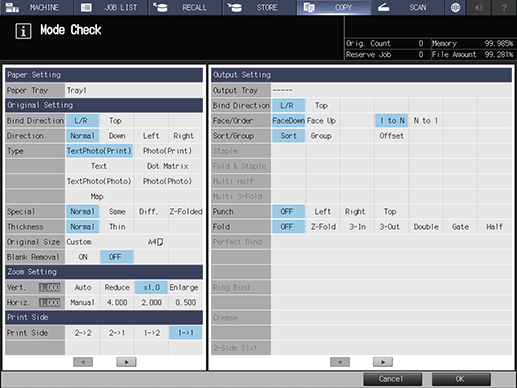Go to previous page in left panel
517x388 pixels.
click(x=83, y=362)
